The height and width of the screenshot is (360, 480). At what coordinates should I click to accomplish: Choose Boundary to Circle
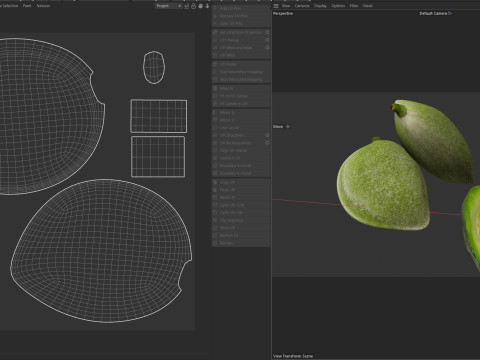241,166
